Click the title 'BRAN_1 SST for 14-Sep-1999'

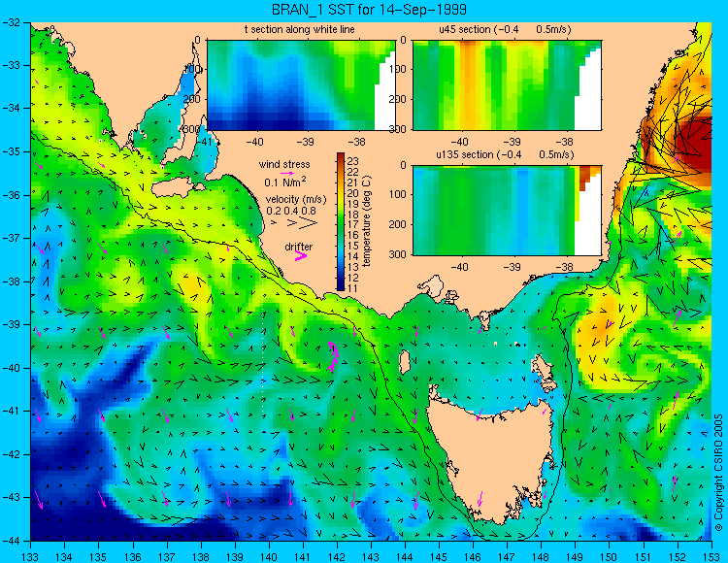[369, 10]
